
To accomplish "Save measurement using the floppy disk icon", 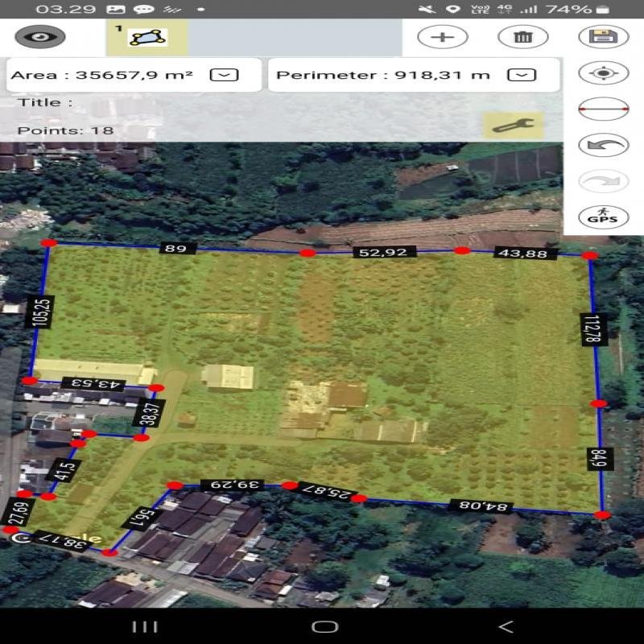I will (x=603, y=37).
